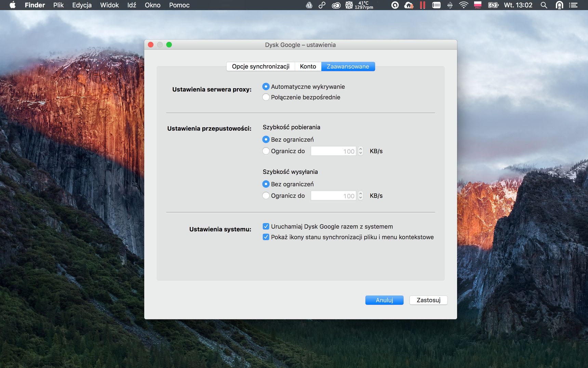588x368 pixels.
Task: Open the Wi-Fi status menu
Action: click(464, 5)
